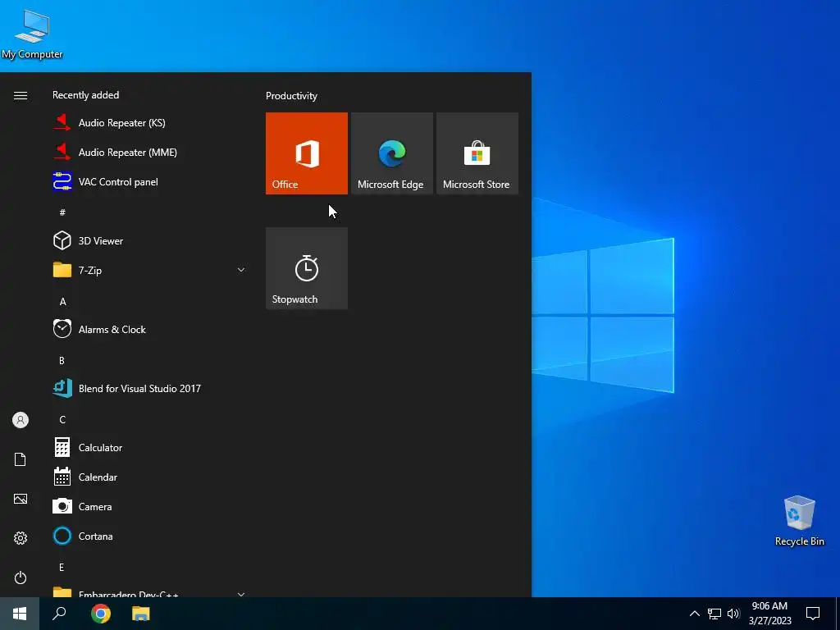Click the Productivity group title
The height and width of the screenshot is (630, 840).
pos(291,96)
